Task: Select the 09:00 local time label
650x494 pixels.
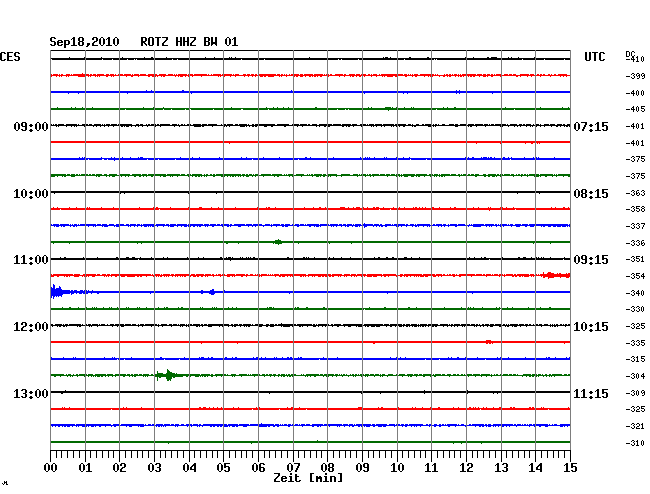Action: point(31,126)
